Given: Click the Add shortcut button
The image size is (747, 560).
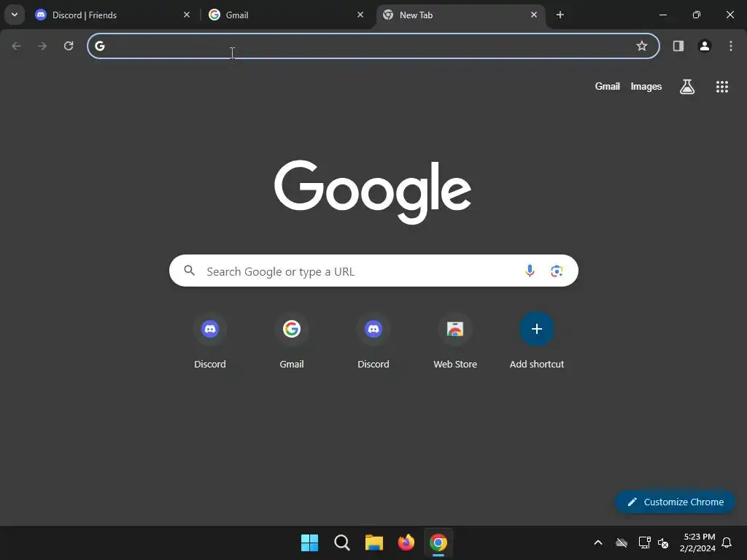Looking at the screenshot, I should coord(537,341).
